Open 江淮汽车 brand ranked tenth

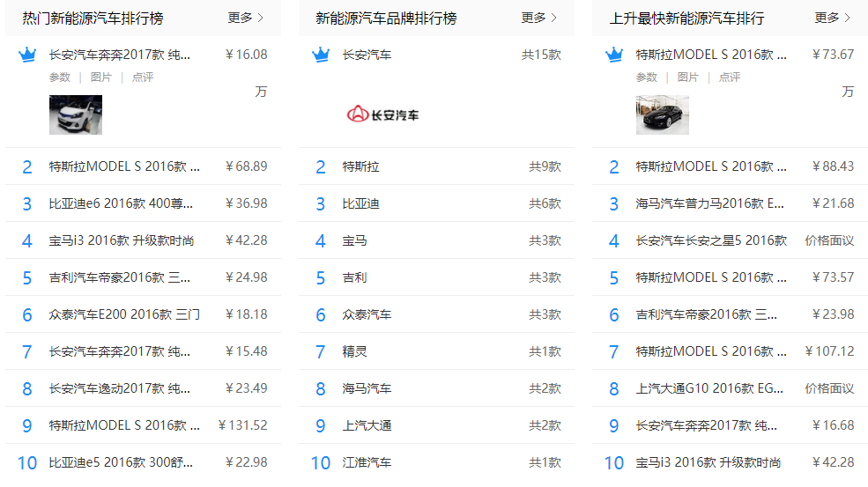(367, 462)
